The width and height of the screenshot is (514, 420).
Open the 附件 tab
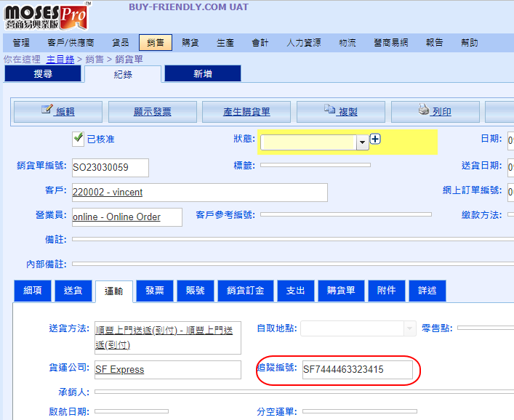click(x=387, y=291)
